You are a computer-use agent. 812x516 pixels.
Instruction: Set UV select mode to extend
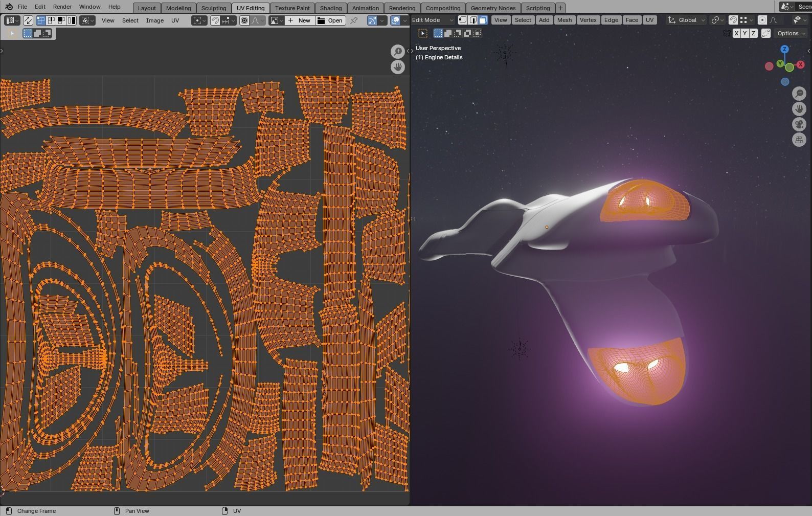tap(37, 33)
